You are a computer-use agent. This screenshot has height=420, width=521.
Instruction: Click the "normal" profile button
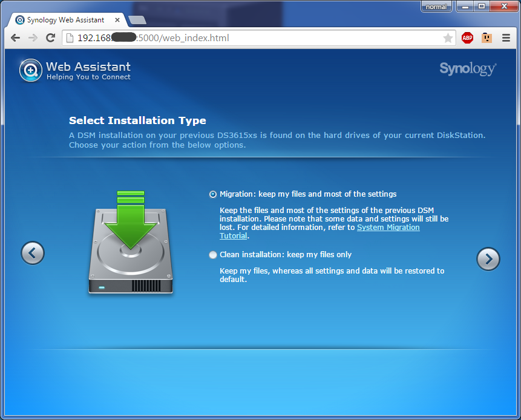coord(436,7)
